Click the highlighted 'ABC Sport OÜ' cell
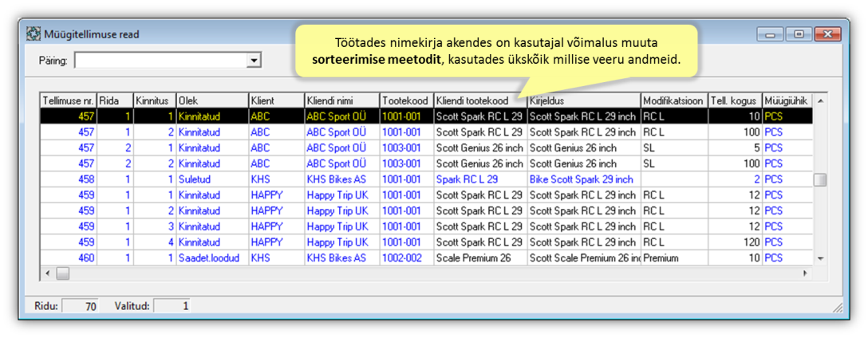The image size is (868, 338). pos(341,116)
